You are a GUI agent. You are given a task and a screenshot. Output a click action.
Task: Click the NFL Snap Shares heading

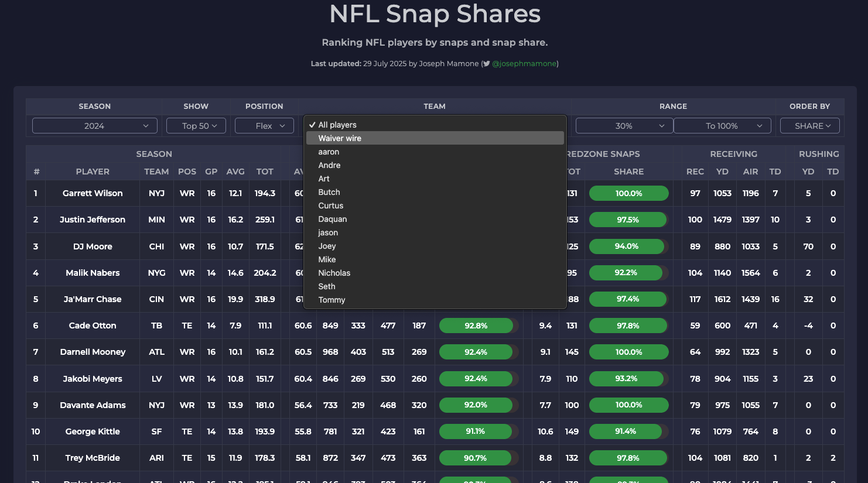point(435,14)
